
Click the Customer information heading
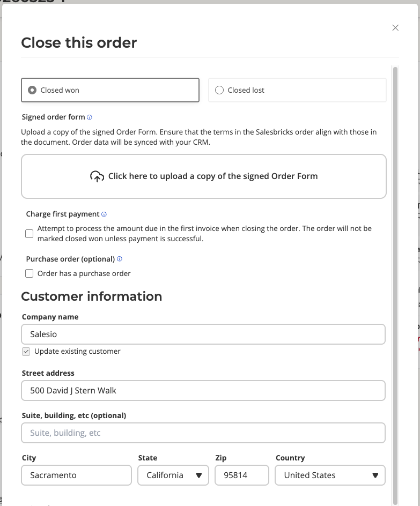(x=92, y=296)
